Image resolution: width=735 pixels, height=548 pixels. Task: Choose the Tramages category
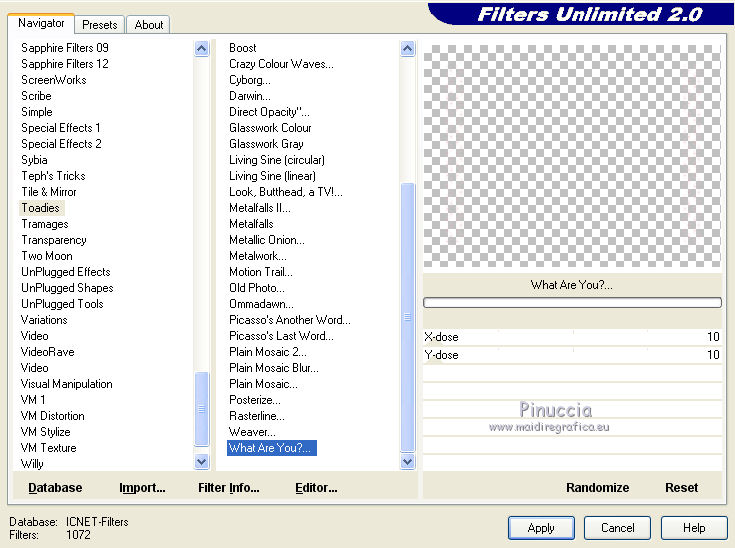tap(45, 224)
